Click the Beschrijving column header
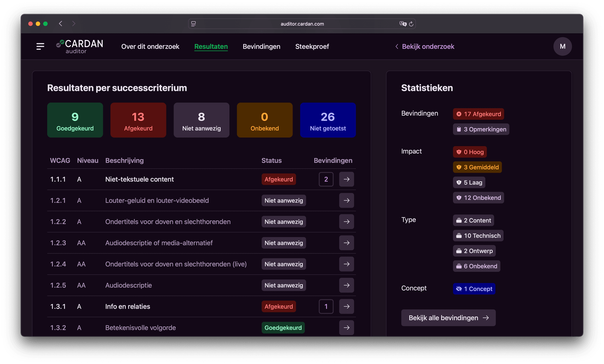604x364 pixels. pos(124,160)
